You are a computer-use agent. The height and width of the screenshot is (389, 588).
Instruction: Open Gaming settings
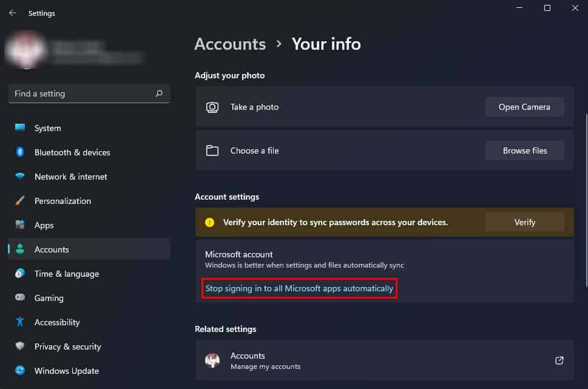coord(89,298)
